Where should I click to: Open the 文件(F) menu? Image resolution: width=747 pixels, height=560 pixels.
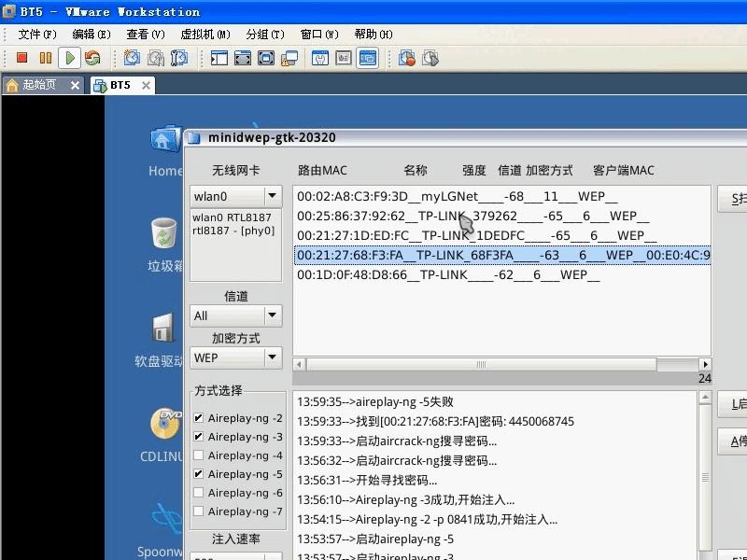coord(37,35)
